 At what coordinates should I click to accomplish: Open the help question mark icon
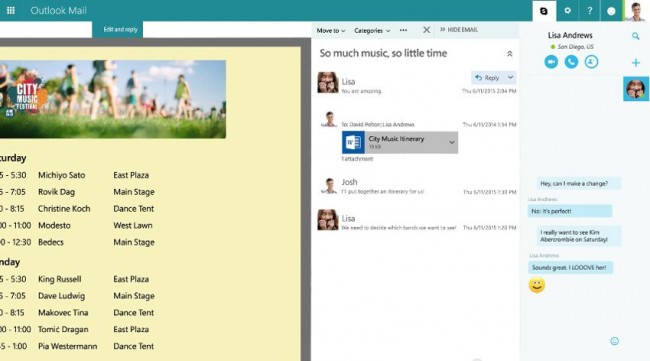[x=589, y=11]
